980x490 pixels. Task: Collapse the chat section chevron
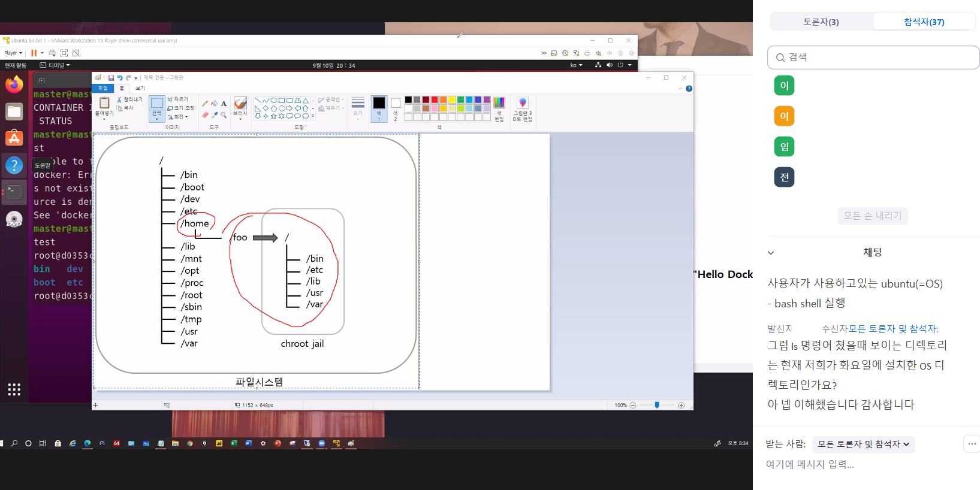771,253
